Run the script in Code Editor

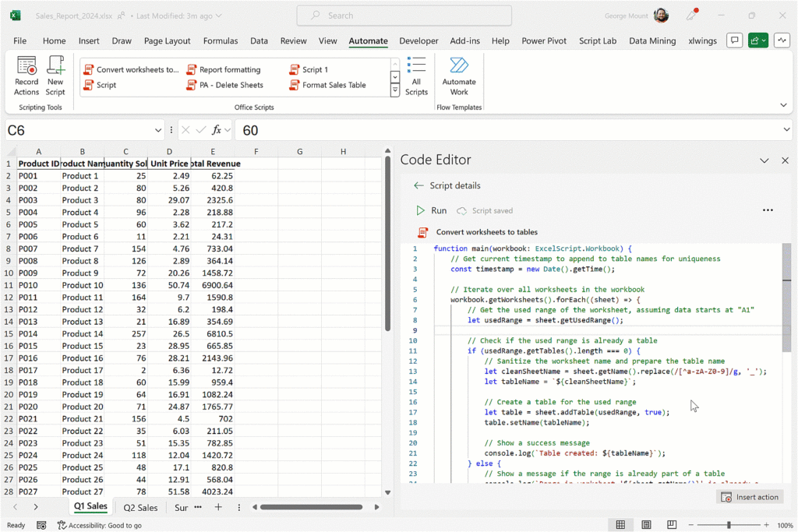click(x=432, y=210)
